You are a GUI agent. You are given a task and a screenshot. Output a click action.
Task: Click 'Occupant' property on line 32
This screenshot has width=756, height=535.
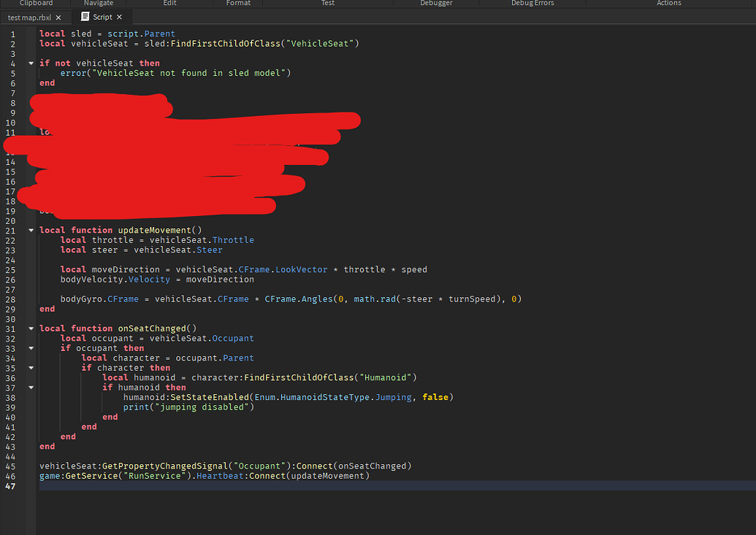coord(233,339)
